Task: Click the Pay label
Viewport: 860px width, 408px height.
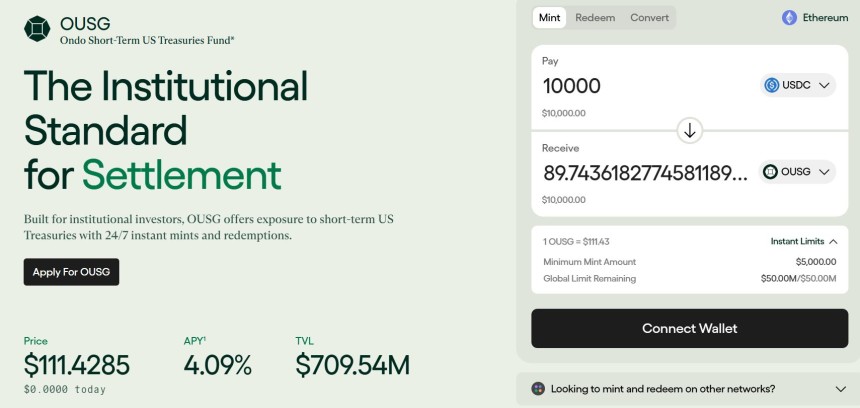Action: pos(550,61)
